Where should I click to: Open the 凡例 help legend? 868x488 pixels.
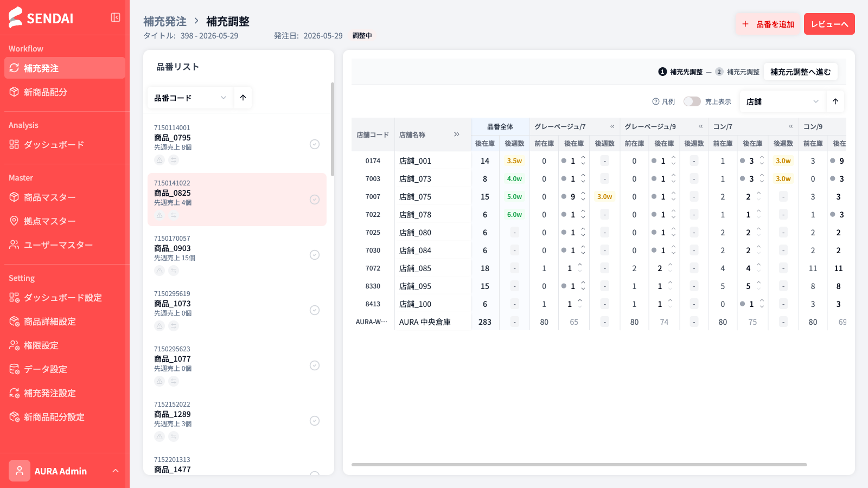pos(663,101)
